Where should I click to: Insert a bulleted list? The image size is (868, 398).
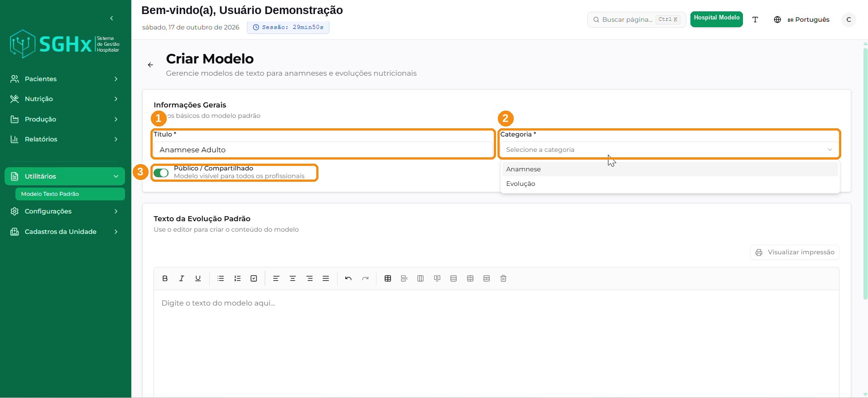tap(221, 278)
